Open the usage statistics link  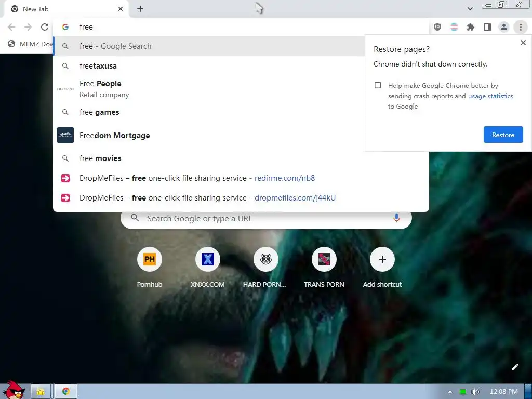(490, 96)
